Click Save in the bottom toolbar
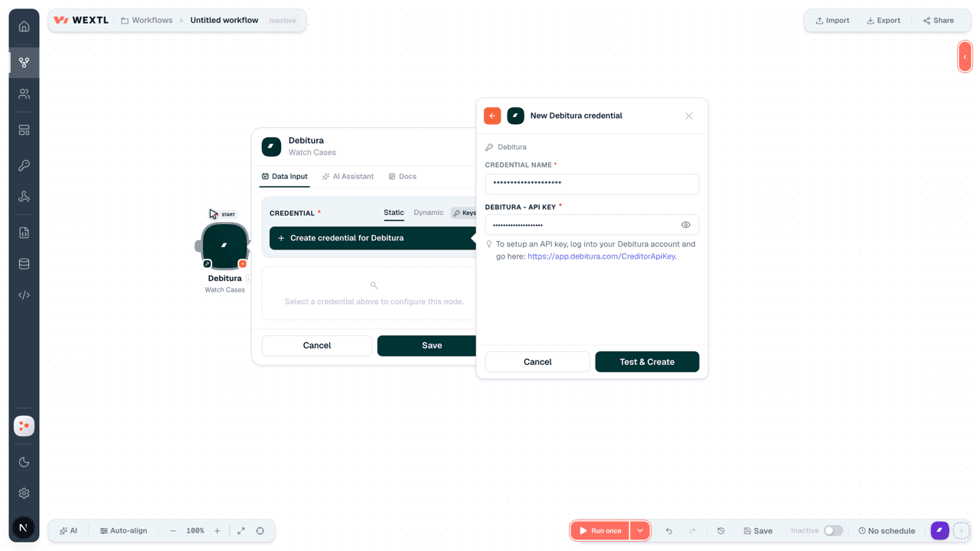 pos(758,531)
